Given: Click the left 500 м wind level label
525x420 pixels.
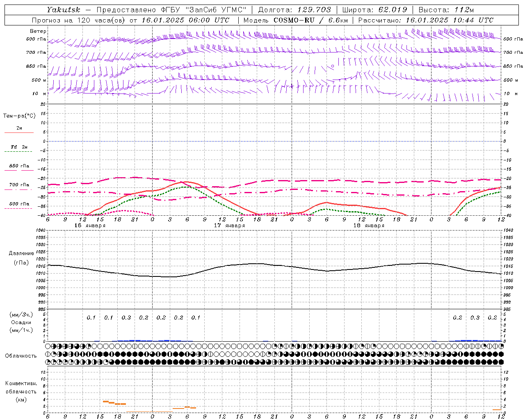Looking at the screenshot, I should pyautogui.click(x=39, y=80).
